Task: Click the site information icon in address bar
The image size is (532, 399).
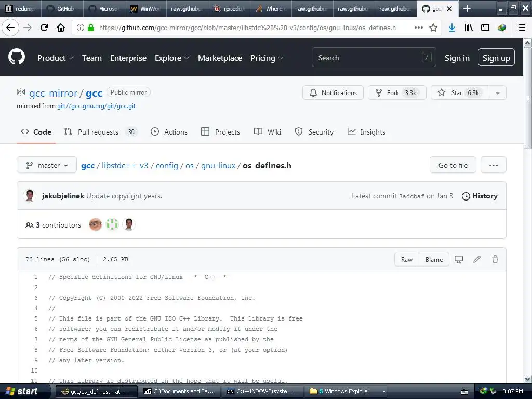Action: 81,28
